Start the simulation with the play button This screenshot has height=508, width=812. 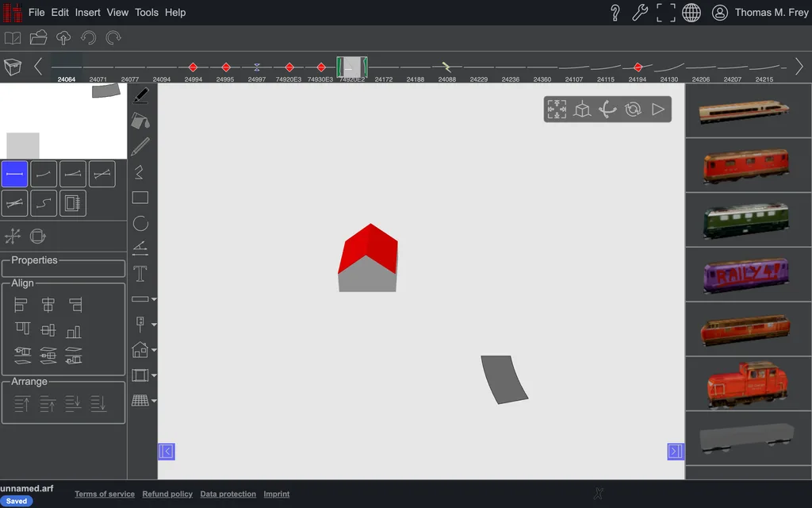tap(657, 110)
